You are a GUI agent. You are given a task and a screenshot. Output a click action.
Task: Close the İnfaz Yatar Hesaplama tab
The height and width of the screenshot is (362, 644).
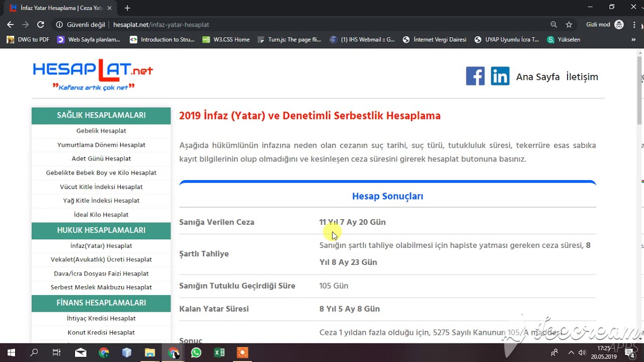click(x=110, y=8)
